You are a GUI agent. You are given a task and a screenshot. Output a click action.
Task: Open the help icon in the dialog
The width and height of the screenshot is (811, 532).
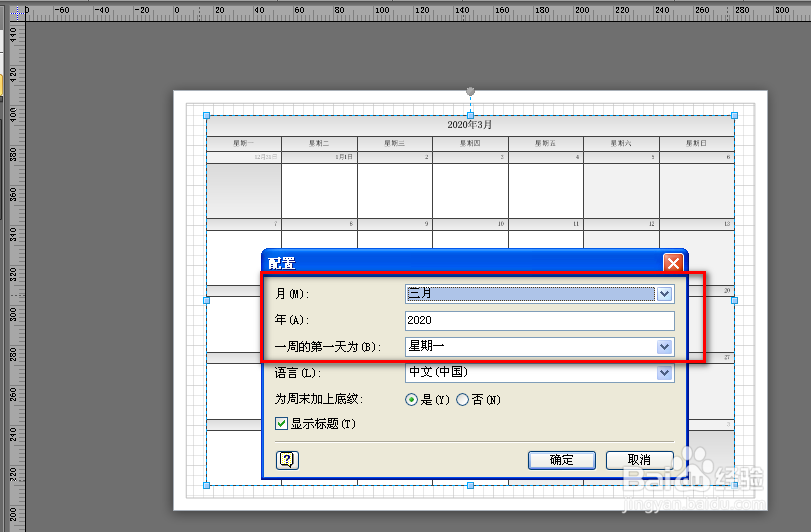click(x=287, y=460)
